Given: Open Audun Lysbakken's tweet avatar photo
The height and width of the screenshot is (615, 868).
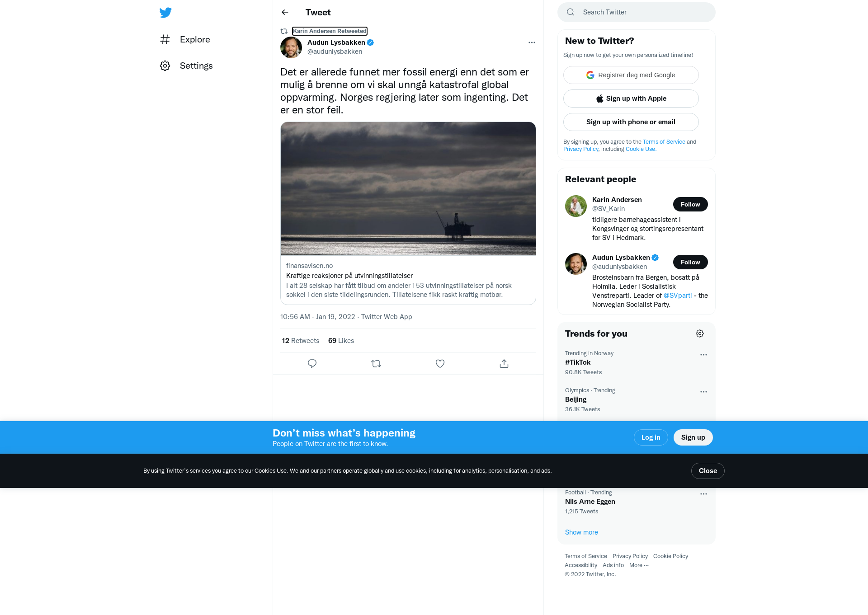Looking at the screenshot, I should pos(291,47).
